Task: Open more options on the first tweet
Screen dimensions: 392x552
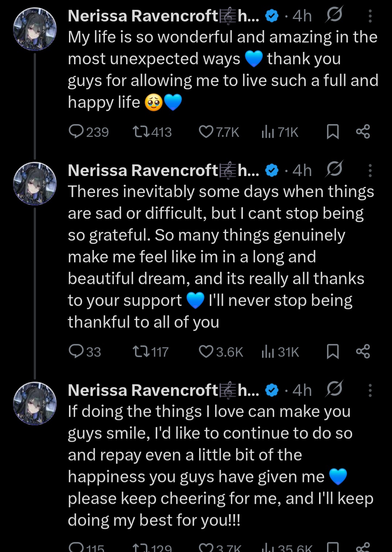Action: 370,16
